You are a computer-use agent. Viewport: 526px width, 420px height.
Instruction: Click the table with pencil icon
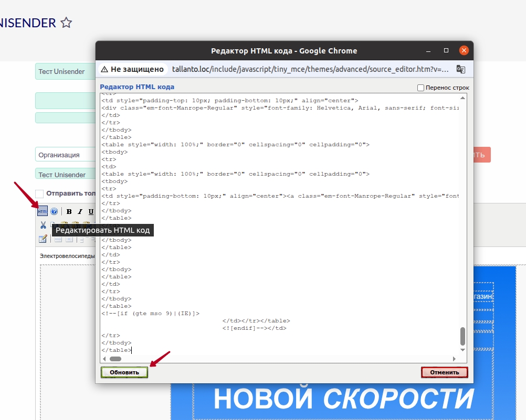click(43, 239)
